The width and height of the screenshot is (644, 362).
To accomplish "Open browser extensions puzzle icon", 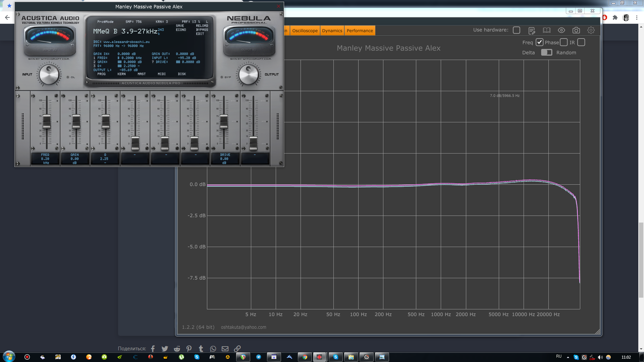I will (615, 17).
